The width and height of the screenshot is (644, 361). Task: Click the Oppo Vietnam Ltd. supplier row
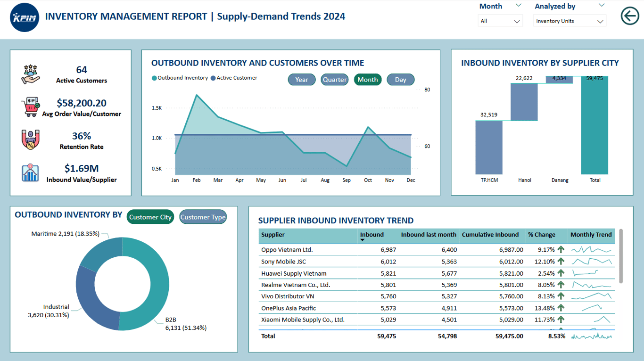(438, 249)
